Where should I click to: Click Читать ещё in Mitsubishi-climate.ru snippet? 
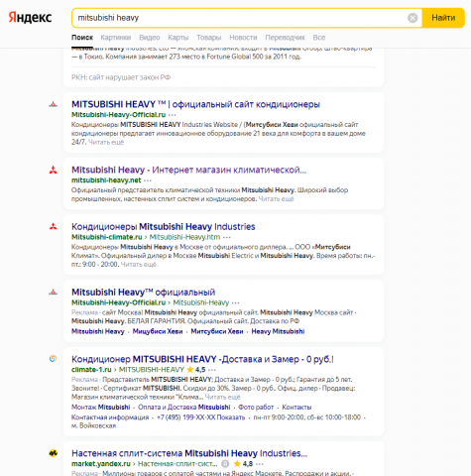pos(139,265)
